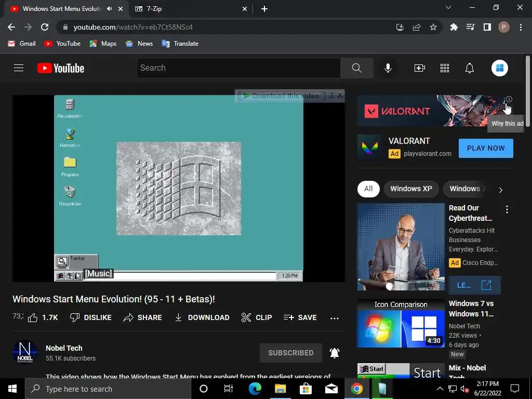Open help on download overlay bar
Viewport: 532px width, 399px height.
point(331,96)
